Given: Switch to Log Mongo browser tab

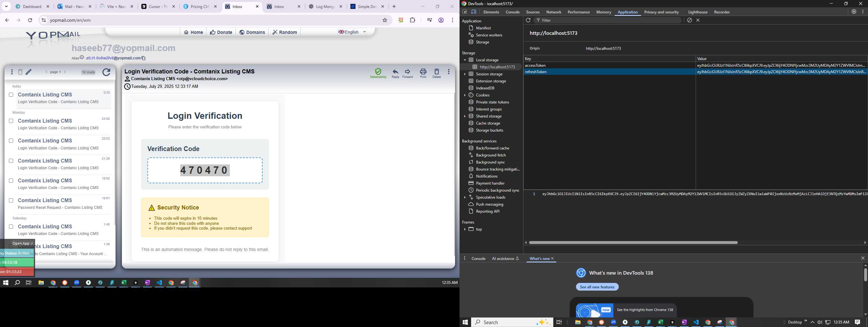Looking at the screenshot, I should [x=325, y=6].
